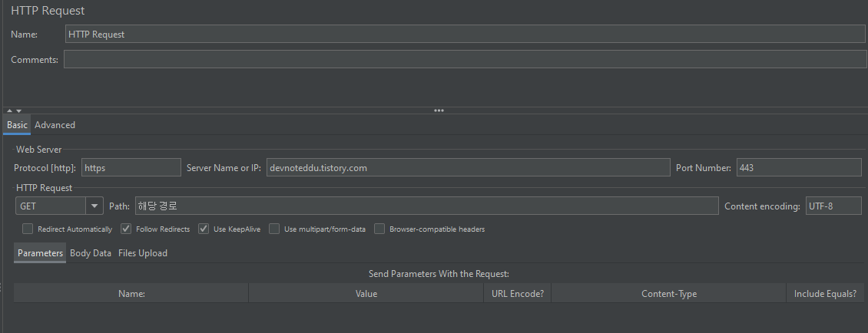Screen dimensions: 868x333
Task: Uncheck the Follow Redirects checkbox
Action: pos(126,229)
